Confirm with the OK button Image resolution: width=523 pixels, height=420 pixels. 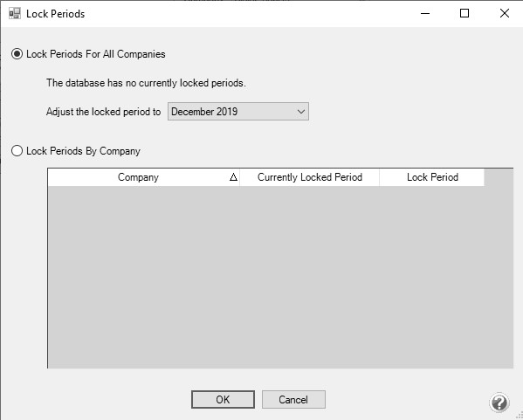tap(223, 400)
